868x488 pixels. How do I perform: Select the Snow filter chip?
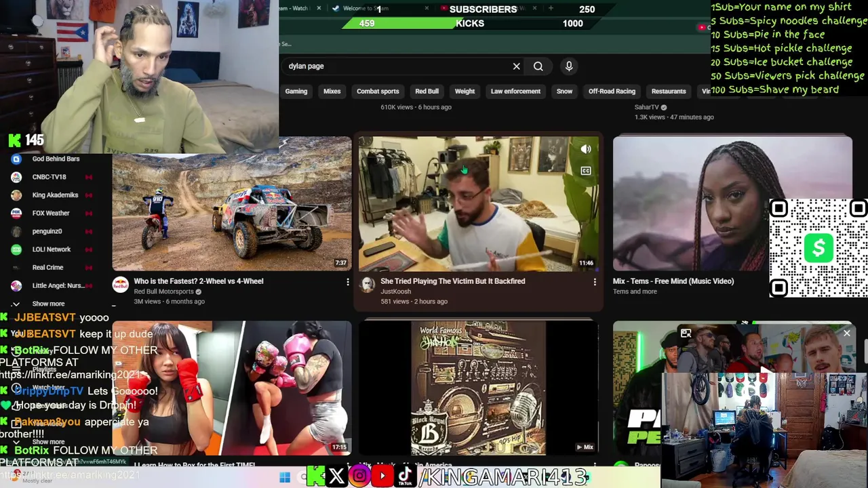(x=565, y=91)
